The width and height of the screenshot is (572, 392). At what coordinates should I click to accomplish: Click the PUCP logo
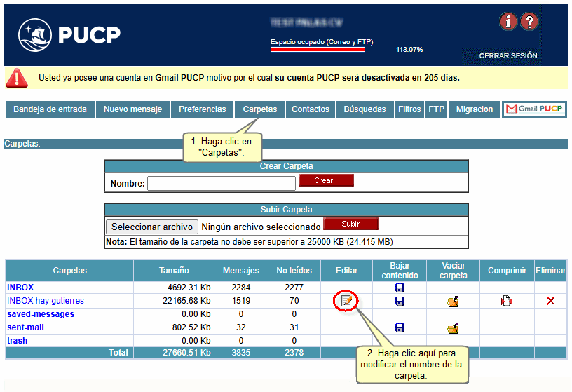pos(69,34)
